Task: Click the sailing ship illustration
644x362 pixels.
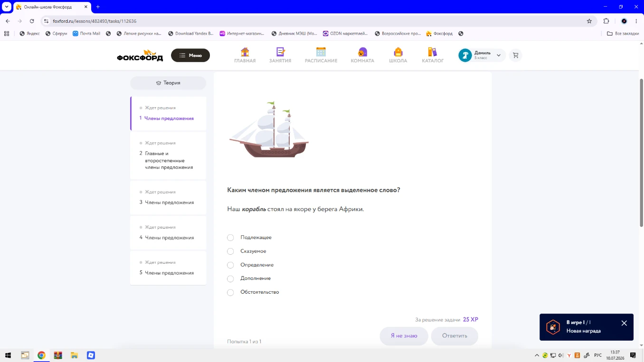Action: pyautogui.click(x=269, y=129)
